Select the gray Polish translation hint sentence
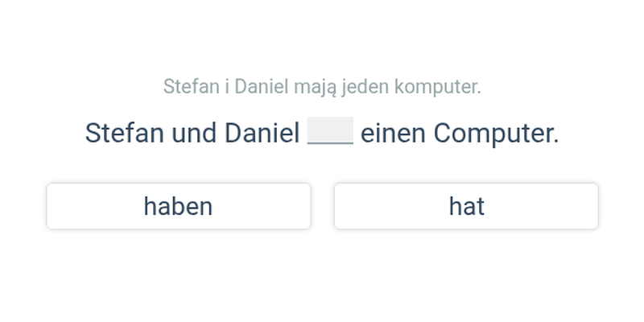Screen dimensions: 644x322 click(322, 87)
